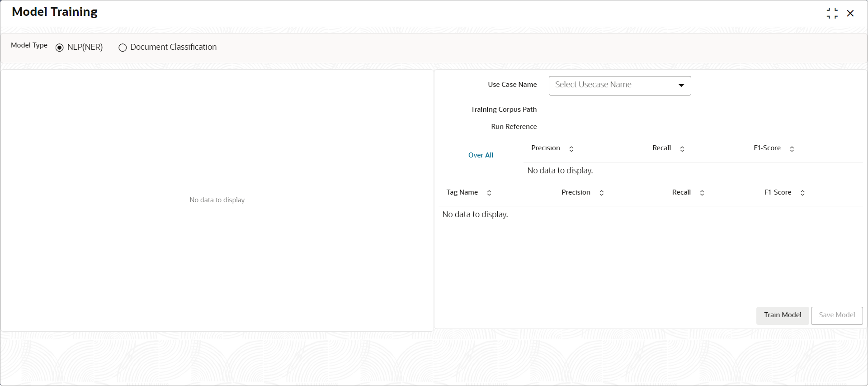
Task: Sort Over All table by F1-Score
Action: coord(792,149)
